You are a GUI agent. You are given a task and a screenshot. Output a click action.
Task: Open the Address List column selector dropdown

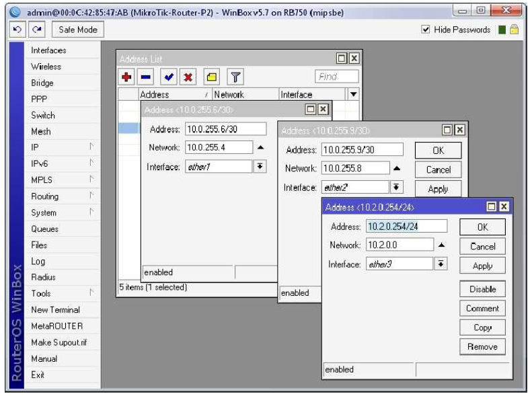pyautogui.click(x=353, y=94)
